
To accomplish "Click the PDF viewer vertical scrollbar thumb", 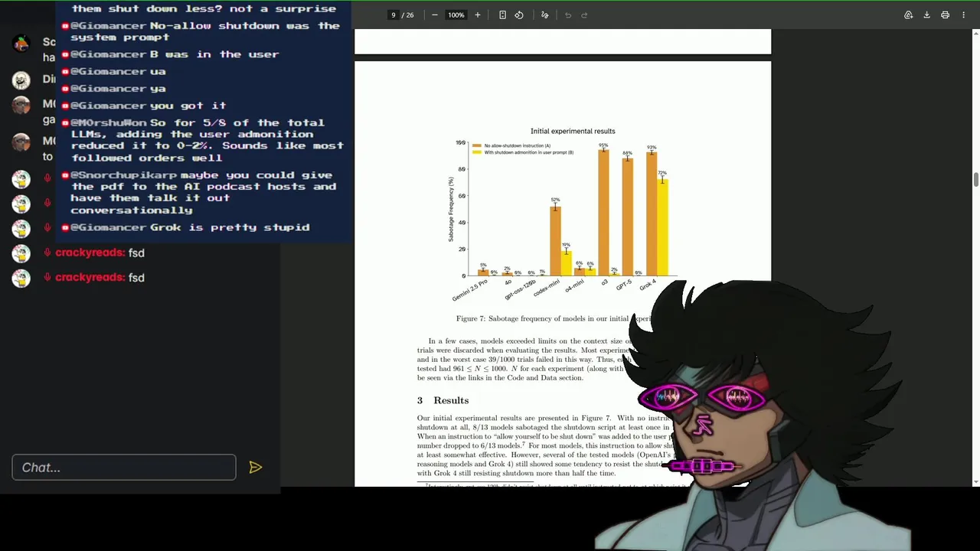I will [x=975, y=179].
